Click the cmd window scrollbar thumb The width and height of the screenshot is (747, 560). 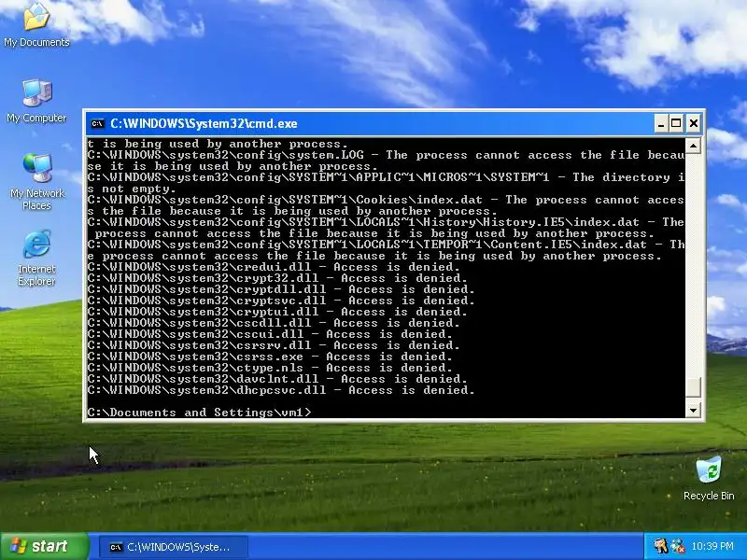pyautogui.click(x=693, y=386)
